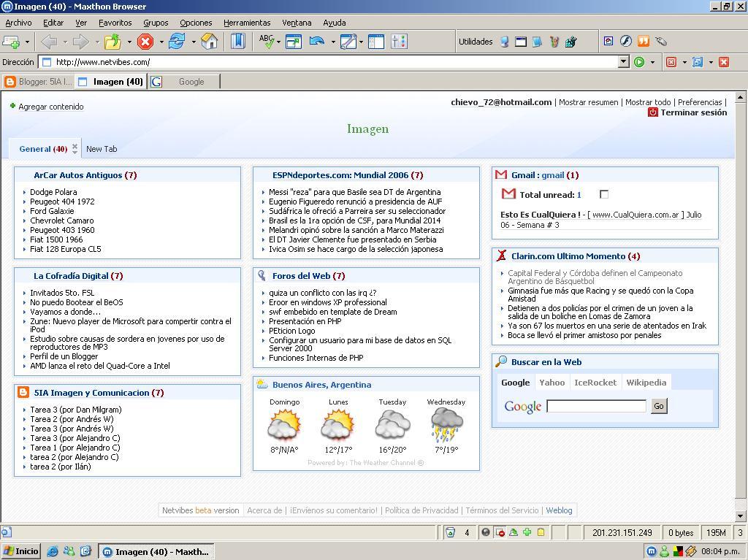Click the popup blocker icon in status bar
Viewport: 748px width, 560px height.
(x=500, y=532)
